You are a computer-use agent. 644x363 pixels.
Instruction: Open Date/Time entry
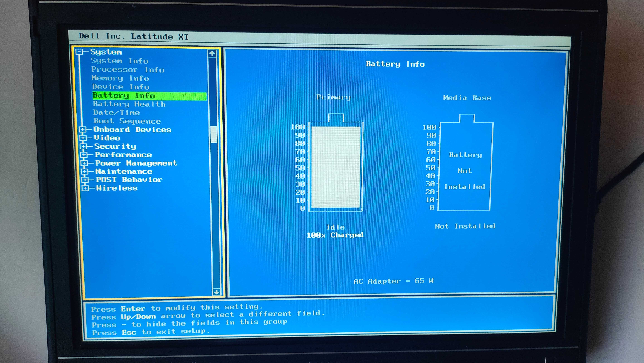pyautogui.click(x=116, y=112)
